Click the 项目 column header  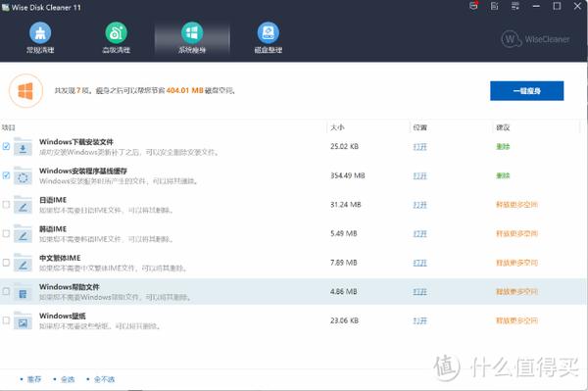[8, 127]
